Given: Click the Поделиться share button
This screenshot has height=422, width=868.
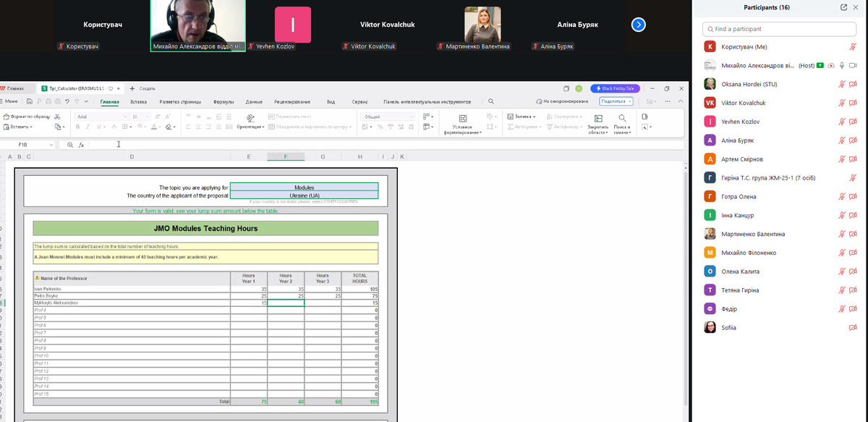Looking at the screenshot, I should pyautogui.click(x=616, y=102).
